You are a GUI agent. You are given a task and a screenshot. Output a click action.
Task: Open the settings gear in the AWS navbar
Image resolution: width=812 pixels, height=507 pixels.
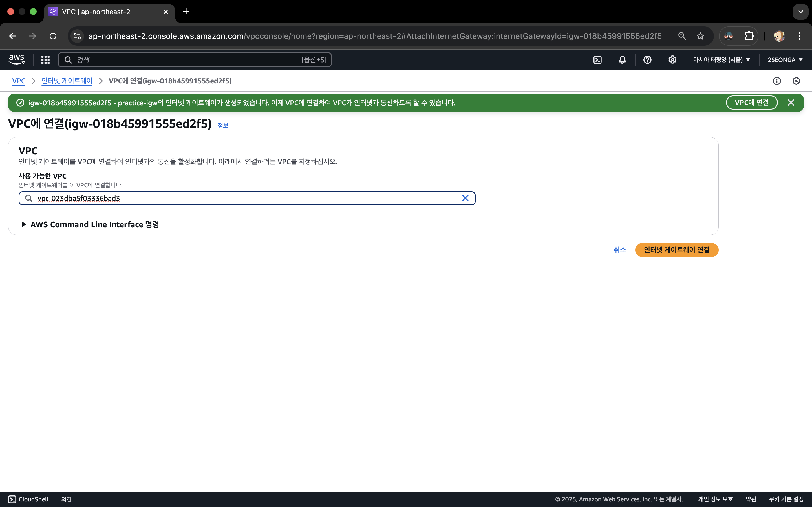click(x=672, y=60)
